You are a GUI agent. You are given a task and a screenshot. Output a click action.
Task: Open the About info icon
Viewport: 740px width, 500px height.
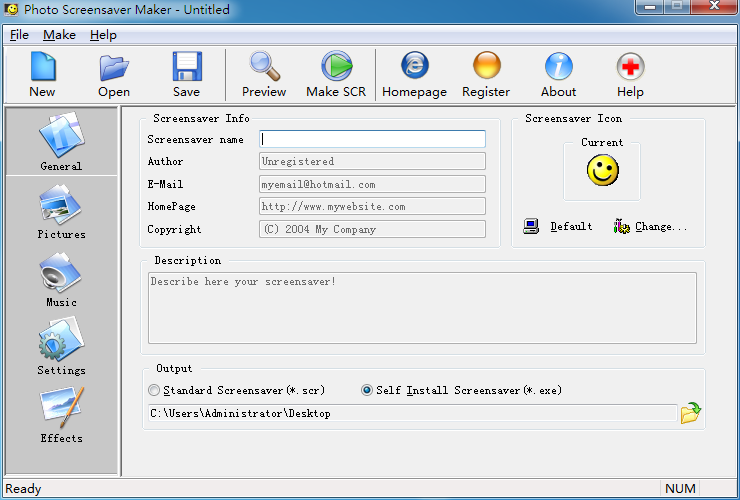pyautogui.click(x=559, y=66)
